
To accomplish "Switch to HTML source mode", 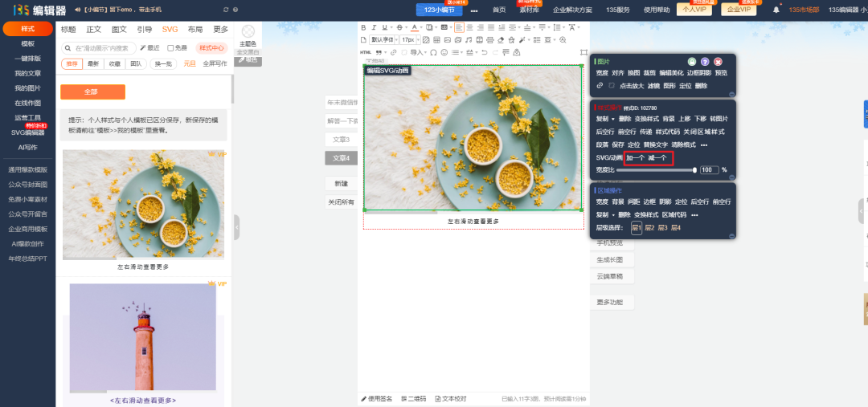I will [366, 52].
